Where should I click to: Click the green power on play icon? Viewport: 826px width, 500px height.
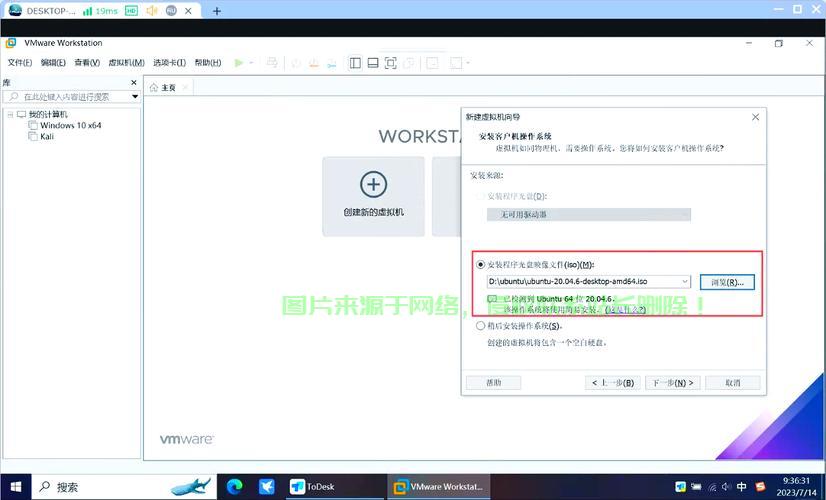(x=239, y=63)
